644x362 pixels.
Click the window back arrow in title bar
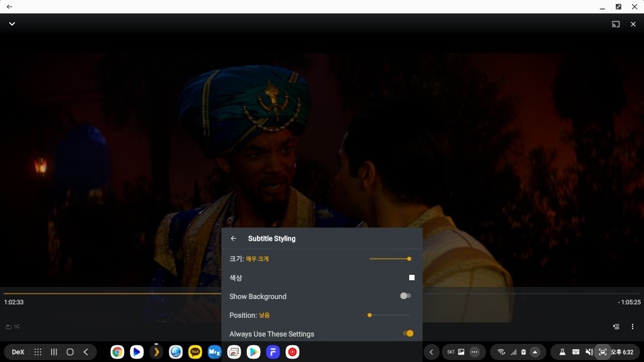9,7
